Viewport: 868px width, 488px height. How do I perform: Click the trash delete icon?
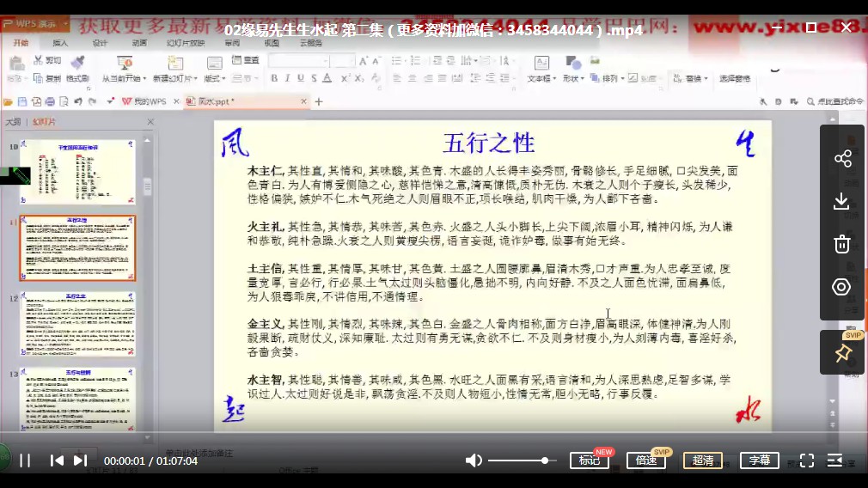[842, 244]
